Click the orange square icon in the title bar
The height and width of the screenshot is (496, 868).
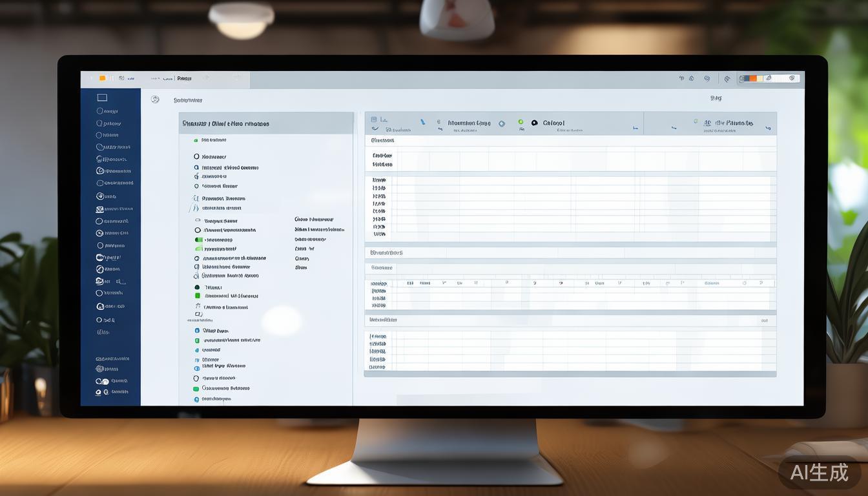(102, 78)
